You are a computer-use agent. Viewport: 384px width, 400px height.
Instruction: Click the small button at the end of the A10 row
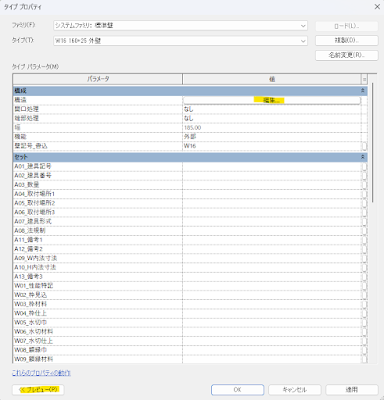pyautogui.click(x=365, y=267)
